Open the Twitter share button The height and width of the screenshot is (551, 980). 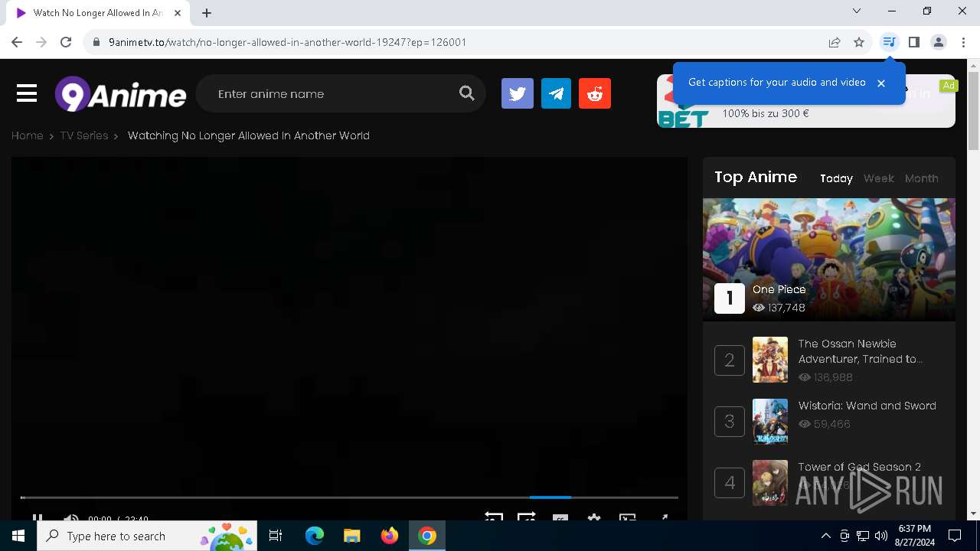click(x=518, y=93)
